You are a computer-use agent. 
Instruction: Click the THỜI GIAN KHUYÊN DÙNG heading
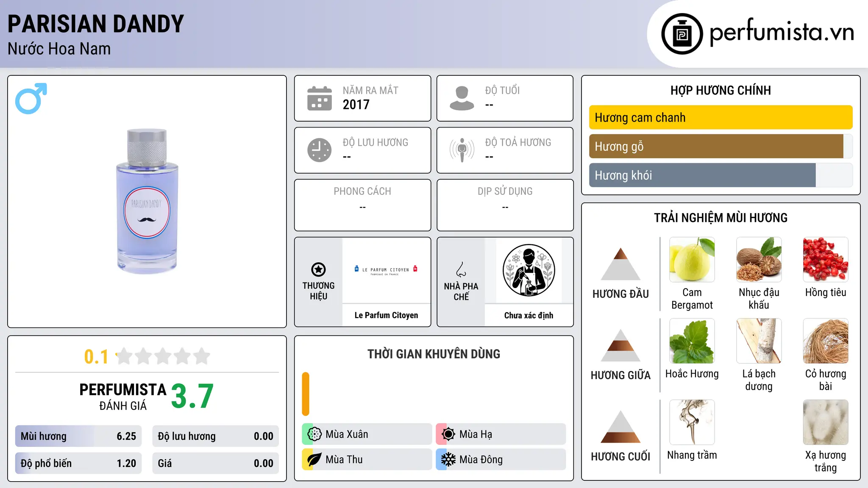coord(434,354)
